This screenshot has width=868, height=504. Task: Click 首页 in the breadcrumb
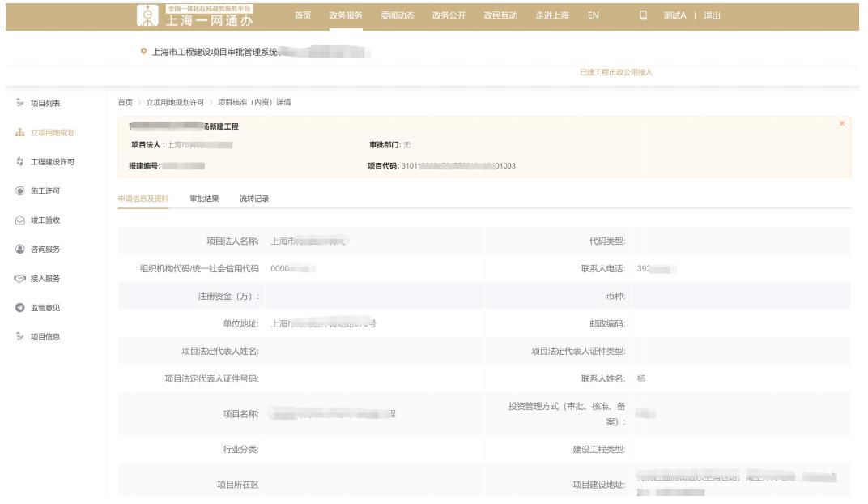point(125,103)
